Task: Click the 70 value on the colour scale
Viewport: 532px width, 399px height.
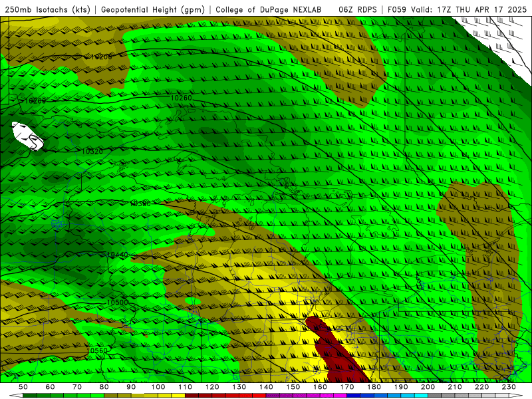Action: point(77,387)
